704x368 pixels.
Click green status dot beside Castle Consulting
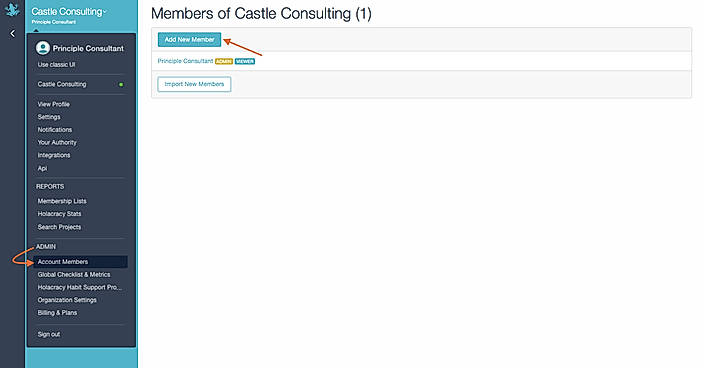click(121, 84)
